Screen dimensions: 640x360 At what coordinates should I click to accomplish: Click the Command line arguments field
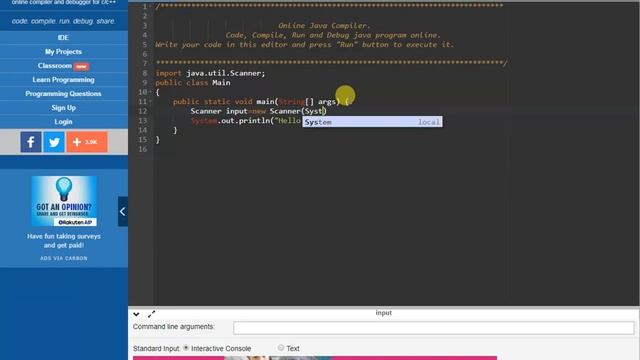[x=433, y=327]
